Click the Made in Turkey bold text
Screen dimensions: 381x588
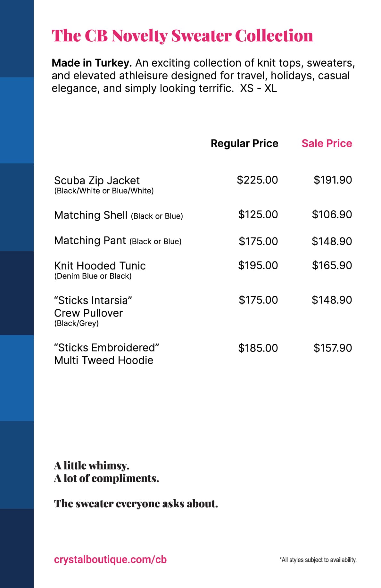92,63
